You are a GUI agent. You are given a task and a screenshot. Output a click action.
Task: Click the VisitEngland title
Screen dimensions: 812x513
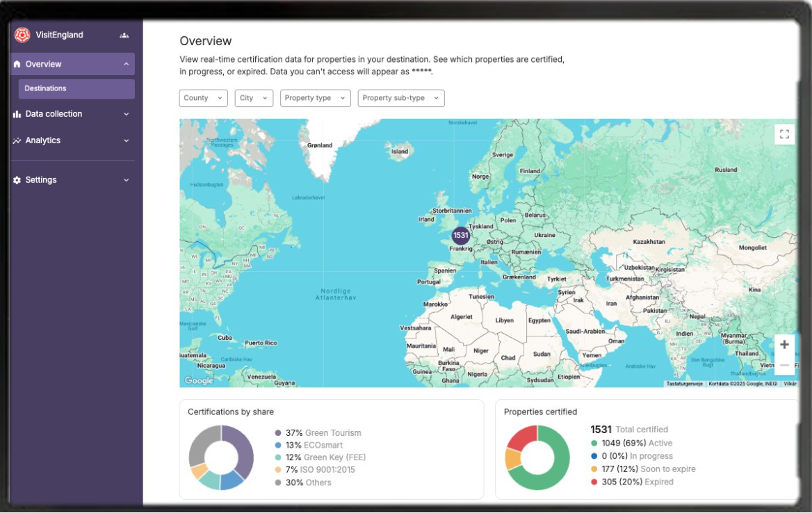(x=60, y=35)
